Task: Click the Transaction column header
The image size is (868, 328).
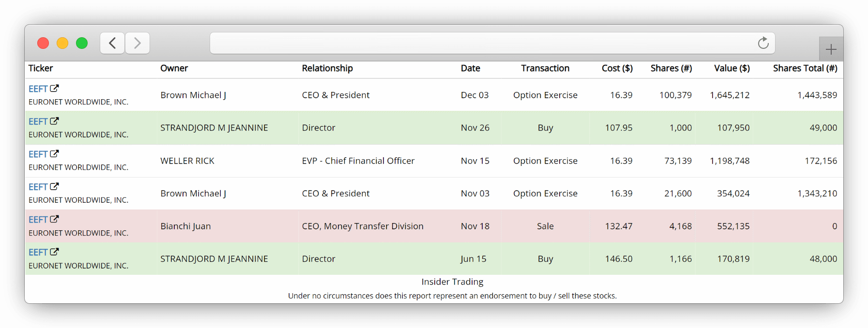Action: click(x=545, y=68)
